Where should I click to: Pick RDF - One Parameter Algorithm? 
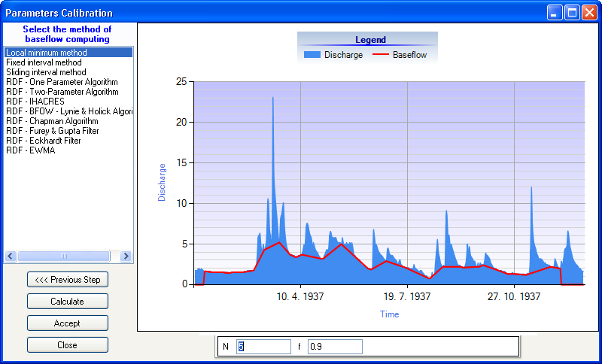(68, 82)
